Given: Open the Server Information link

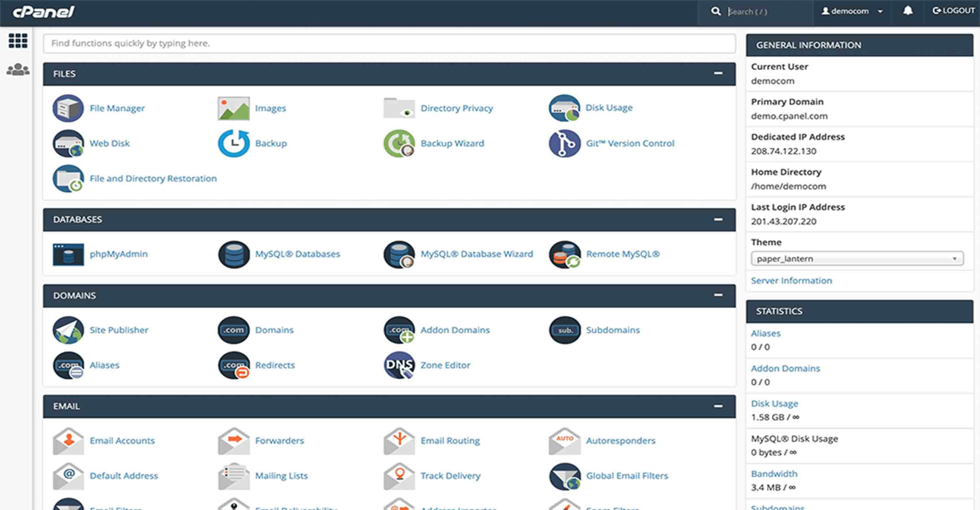Looking at the screenshot, I should 791,281.
